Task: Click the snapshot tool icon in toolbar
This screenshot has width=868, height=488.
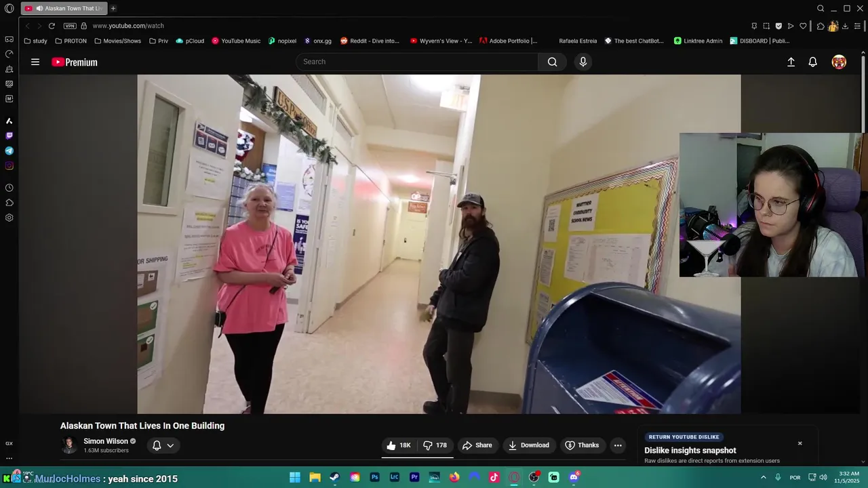Action: pyautogui.click(x=766, y=26)
